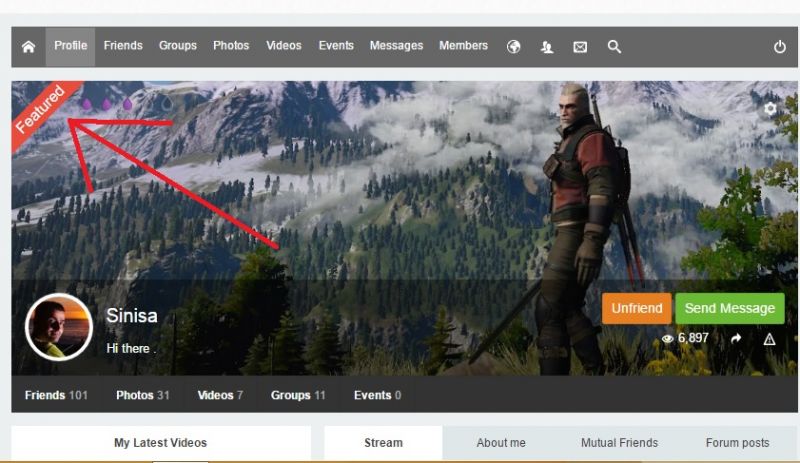800x463 pixels.
Task: Click the logout power icon
Action: click(x=780, y=47)
